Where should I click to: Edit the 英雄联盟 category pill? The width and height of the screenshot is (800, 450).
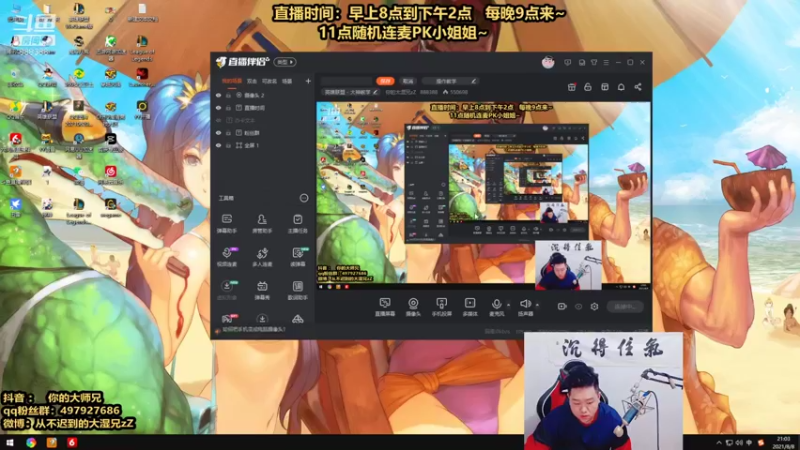(x=351, y=92)
